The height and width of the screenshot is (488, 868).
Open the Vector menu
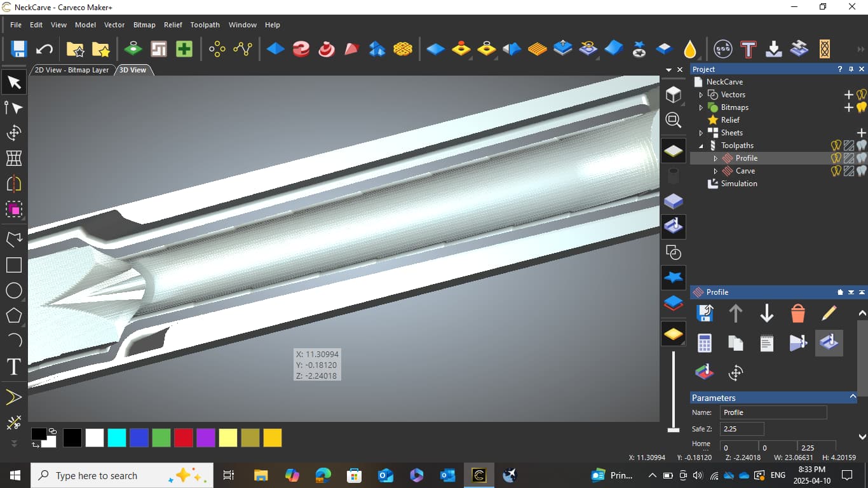pos(114,25)
